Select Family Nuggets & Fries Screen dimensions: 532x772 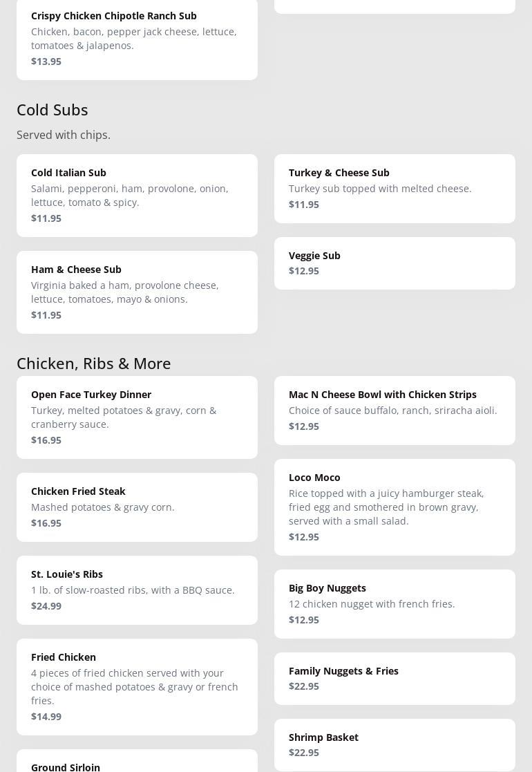pos(395,678)
